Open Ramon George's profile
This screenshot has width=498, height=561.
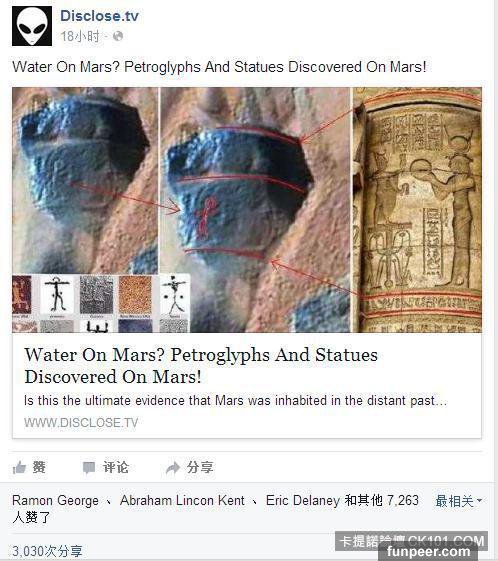pyautogui.click(x=55, y=500)
